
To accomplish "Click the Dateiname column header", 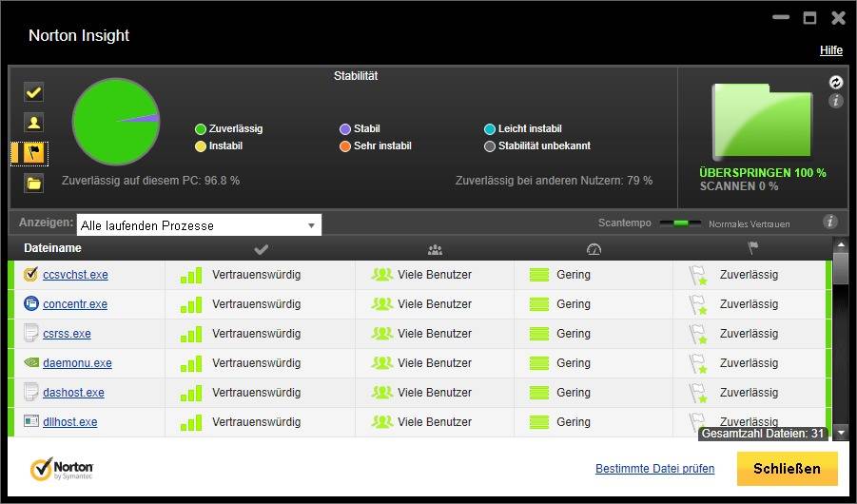I will (x=53, y=248).
